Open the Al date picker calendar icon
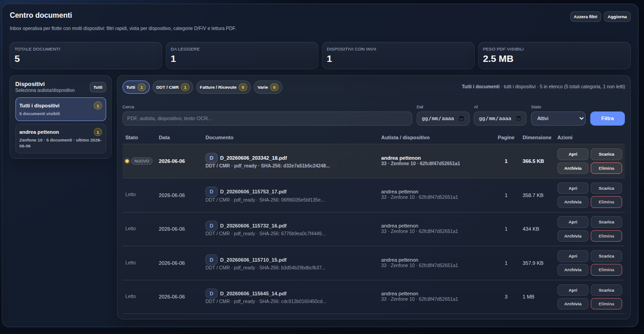Screen dimensions: 644x334 pos(518,118)
